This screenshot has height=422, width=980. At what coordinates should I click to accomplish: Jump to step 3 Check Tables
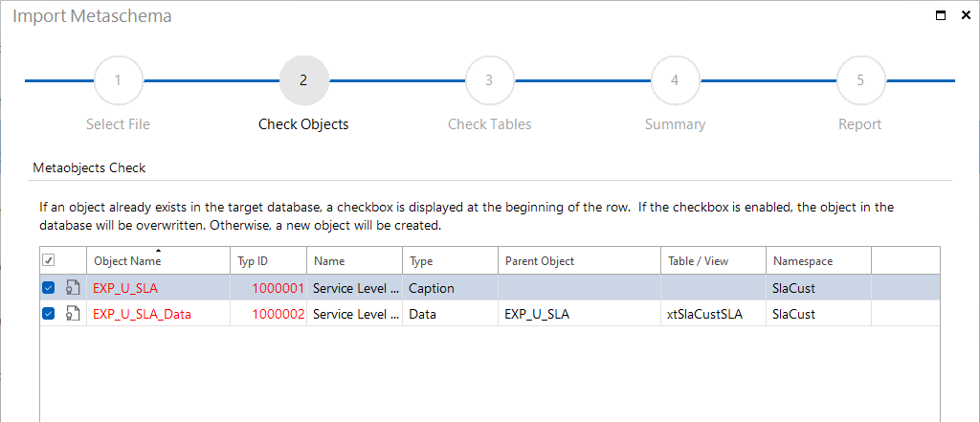(489, 80)
